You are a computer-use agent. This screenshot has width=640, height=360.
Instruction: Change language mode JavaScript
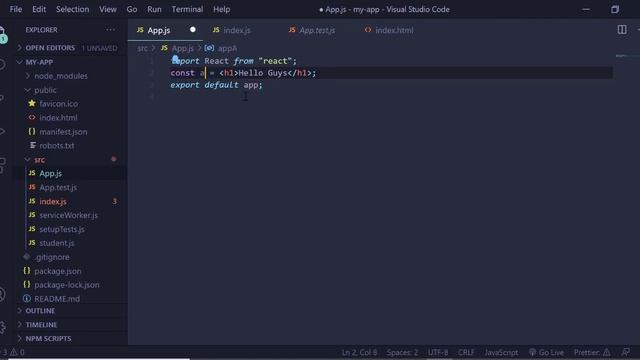pos(501,352)
